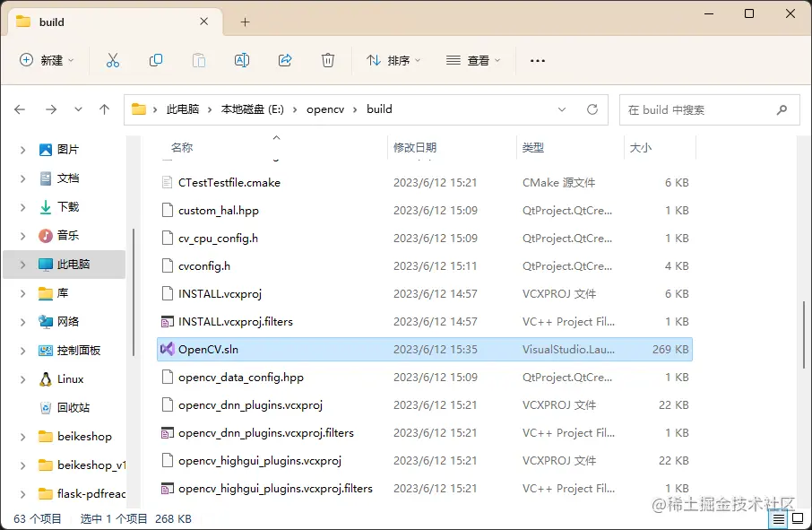Viewport: 812px width, 530px height.
Task: Click the sidebar navigation scrollbar
Action: (134, 291)
